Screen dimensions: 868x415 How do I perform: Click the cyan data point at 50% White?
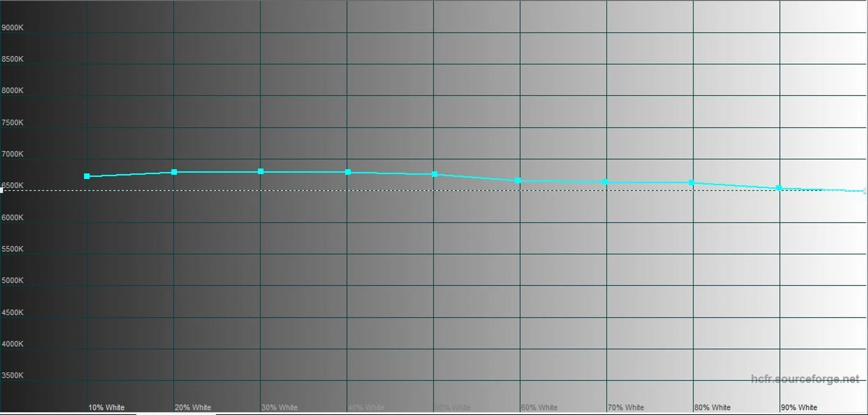434,174
